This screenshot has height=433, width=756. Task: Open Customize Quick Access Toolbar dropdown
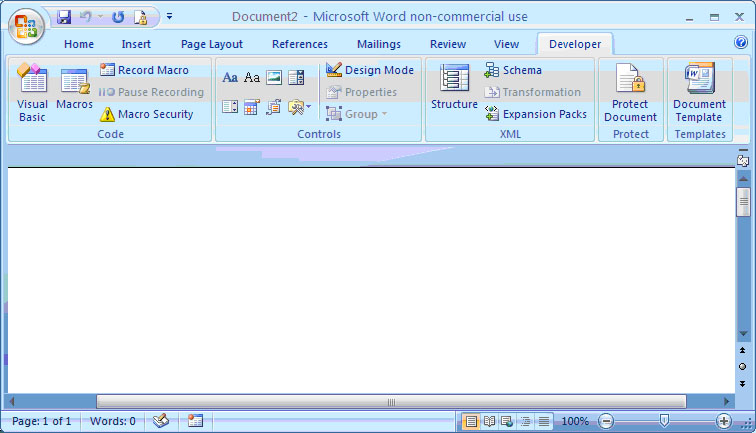coord(169,16)
